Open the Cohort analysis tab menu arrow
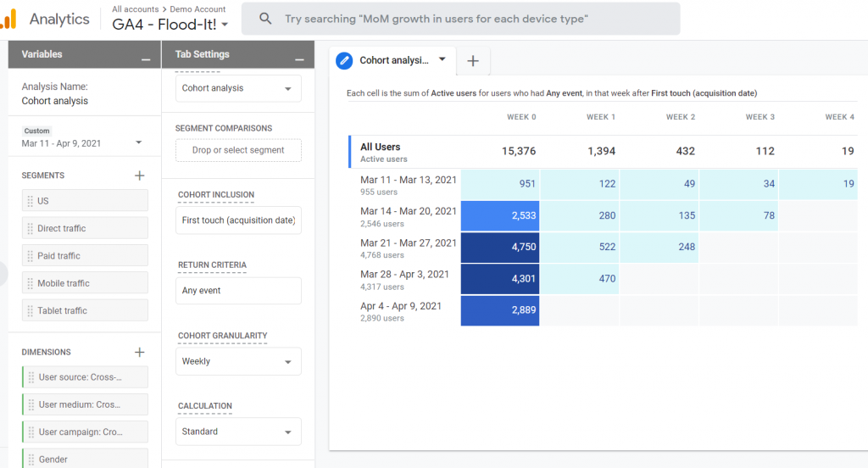This screenshot has height=468, width=868. (442, 59)
